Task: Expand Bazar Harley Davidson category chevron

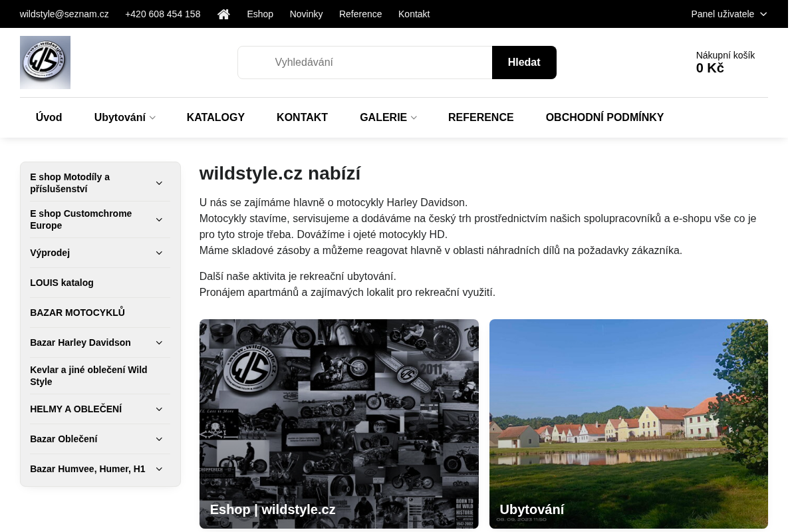Action: pos(159,342)
